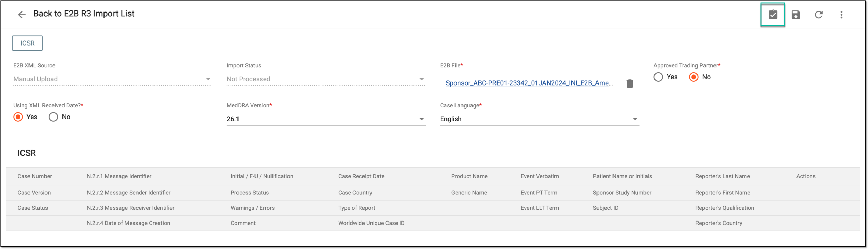The height and width of the screenshot is (249, 868).
Task: Switch to the ICSR tab
Action: pos(27,43)
